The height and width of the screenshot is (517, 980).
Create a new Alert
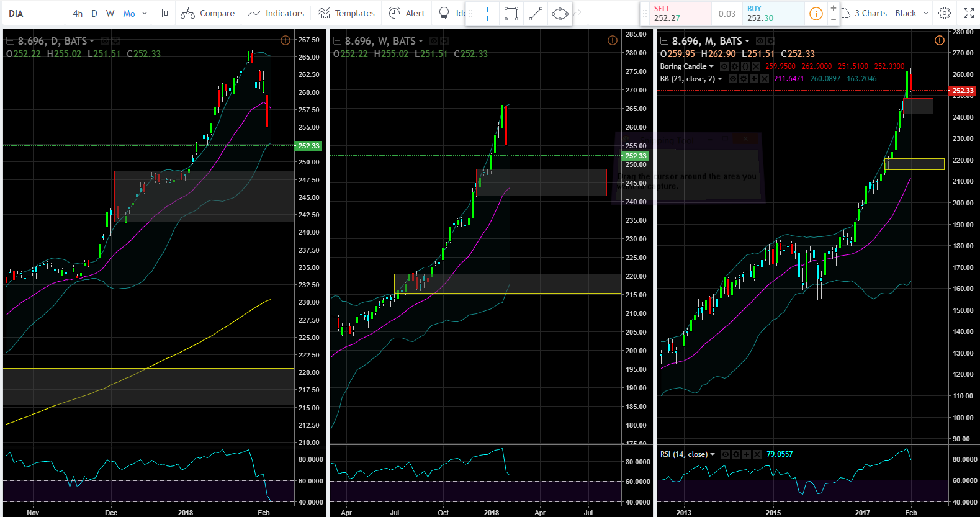coord(407,13)
